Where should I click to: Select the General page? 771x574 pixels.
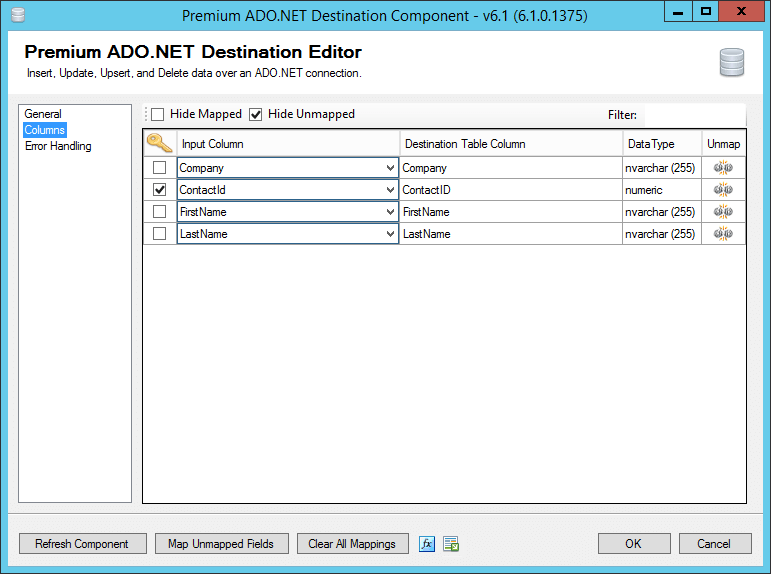(43, 114)
